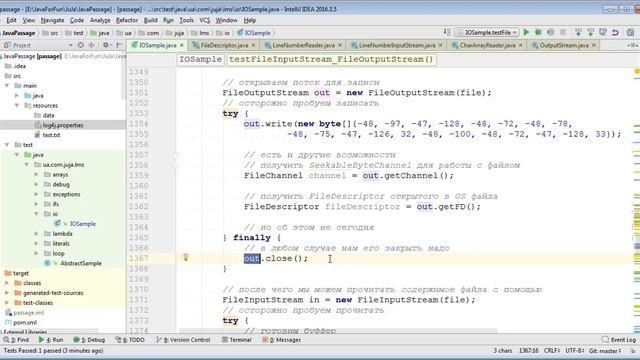Switch to the LineNumberInputStream.java tab
Screen dimensions: 640x360
(x=397, y=45)
